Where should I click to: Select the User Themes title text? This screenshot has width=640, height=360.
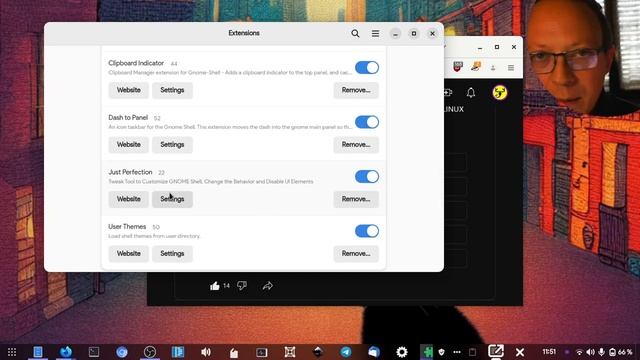click(127, 227)
